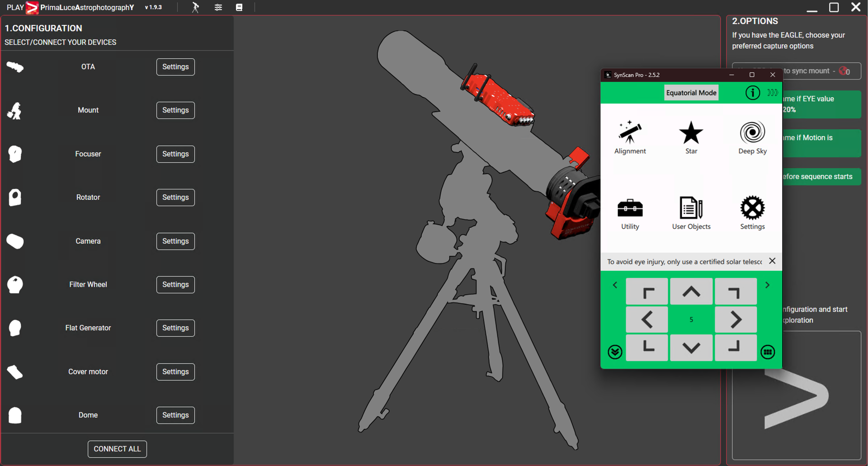The height and width of the screenshot is (466, 868).
Task: Toggle the EYE value 20% option
Action: click(821, 104)
